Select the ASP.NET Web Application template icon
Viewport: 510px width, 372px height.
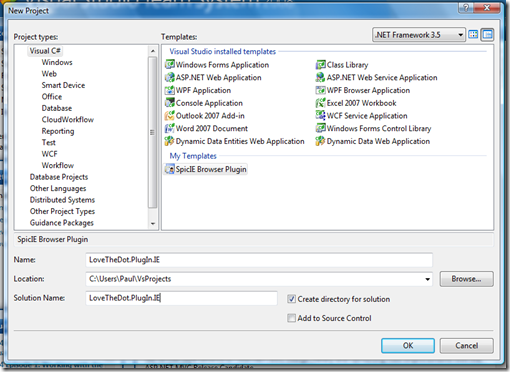[170, 77]
